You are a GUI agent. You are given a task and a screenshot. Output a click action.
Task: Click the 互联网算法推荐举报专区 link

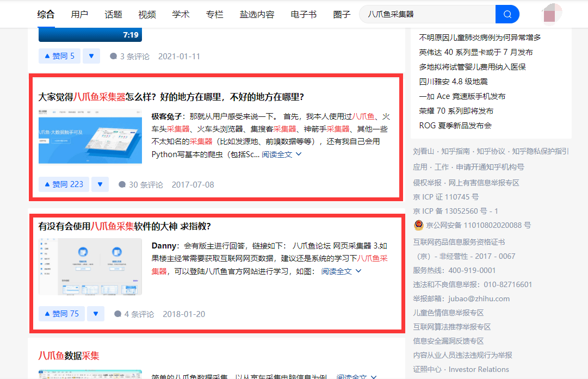452,327
